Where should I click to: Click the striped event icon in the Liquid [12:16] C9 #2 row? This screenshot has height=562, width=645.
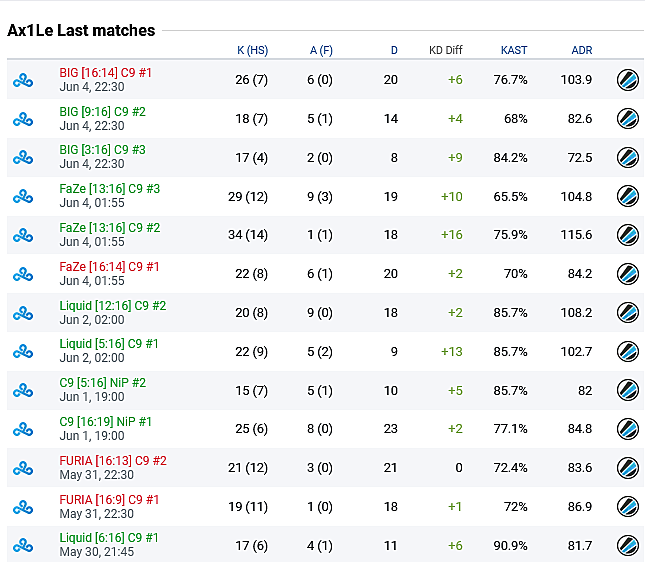click(x=627, y=313)
